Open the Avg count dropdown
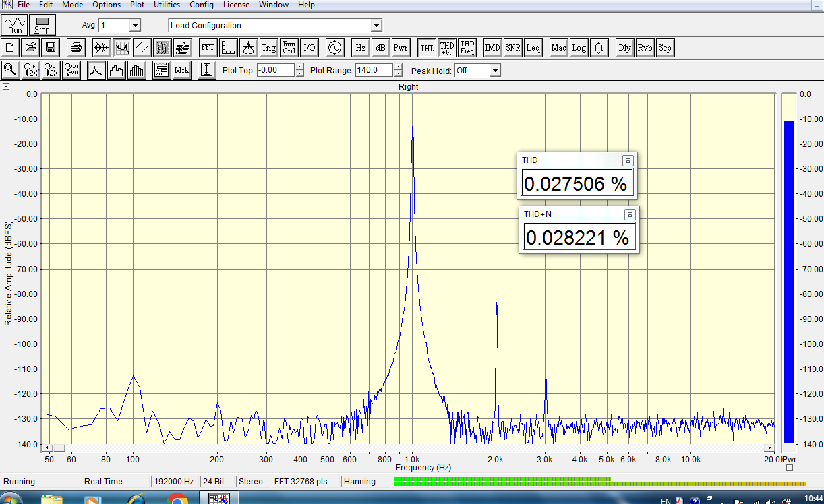The width and height of the screenshot is (824, 504). [x=134, y=26]
